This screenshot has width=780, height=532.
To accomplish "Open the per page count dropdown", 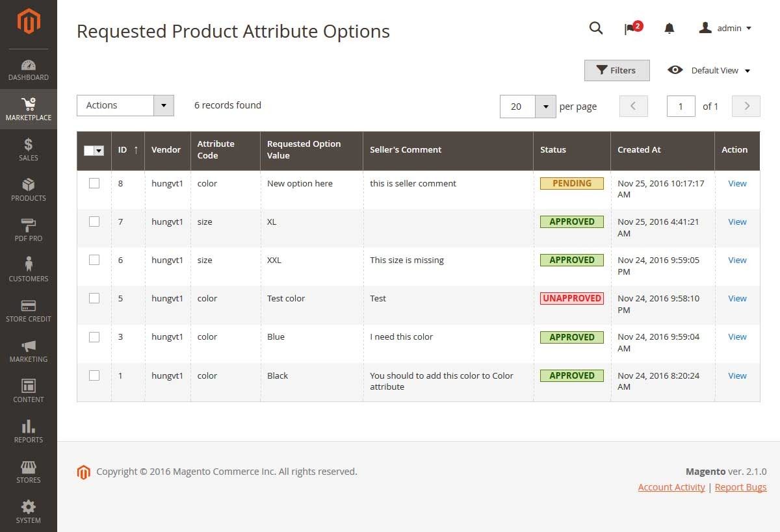I will tap(545, 106).
